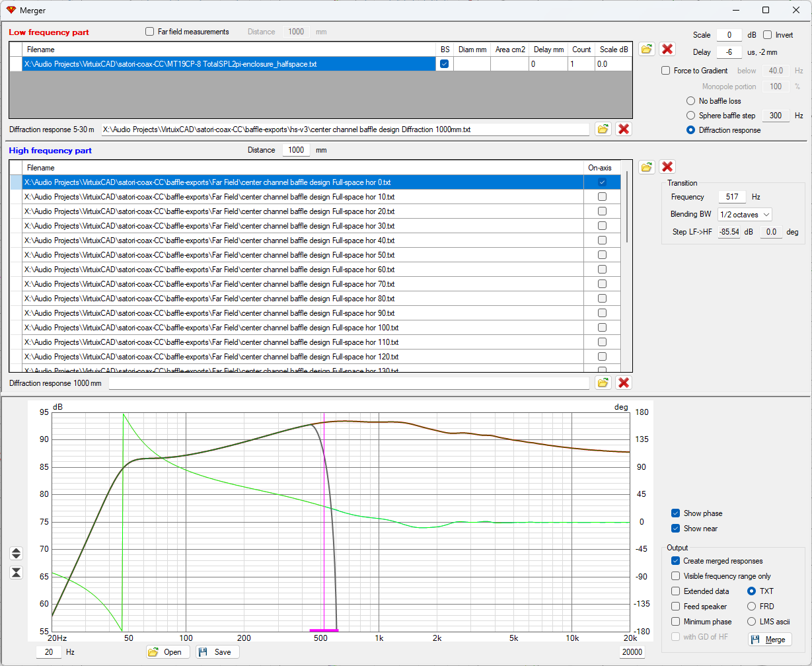Click the Merger app icon in title bar

point(10,10)
